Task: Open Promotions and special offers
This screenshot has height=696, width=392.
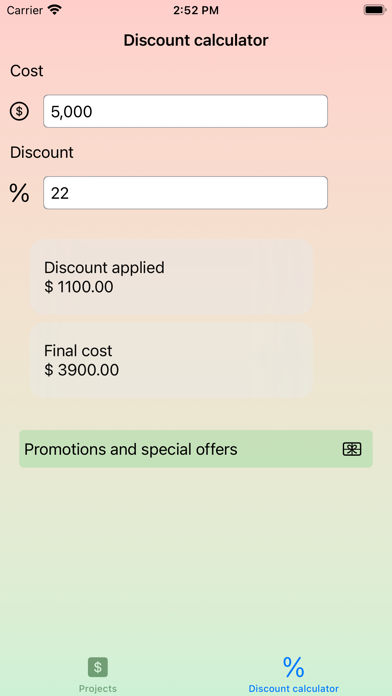Action: (x=196, y=449)
